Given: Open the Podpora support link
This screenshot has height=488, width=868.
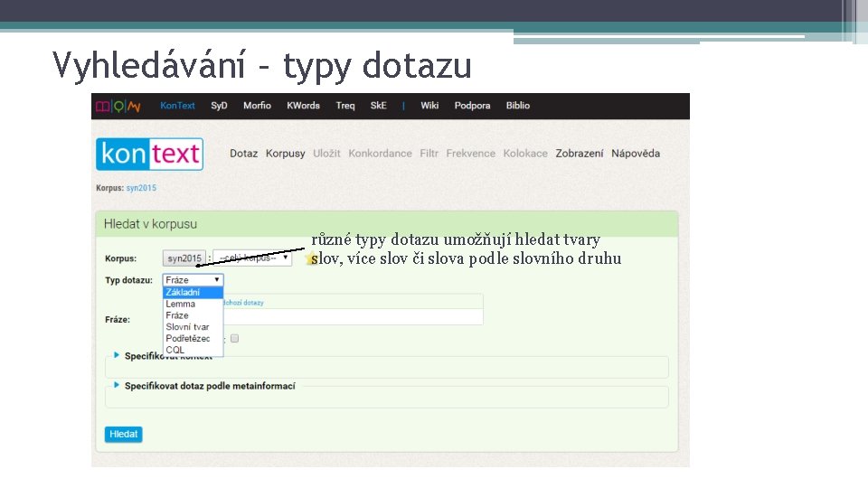Looking at the screenshot, I should tap(472, 106).
